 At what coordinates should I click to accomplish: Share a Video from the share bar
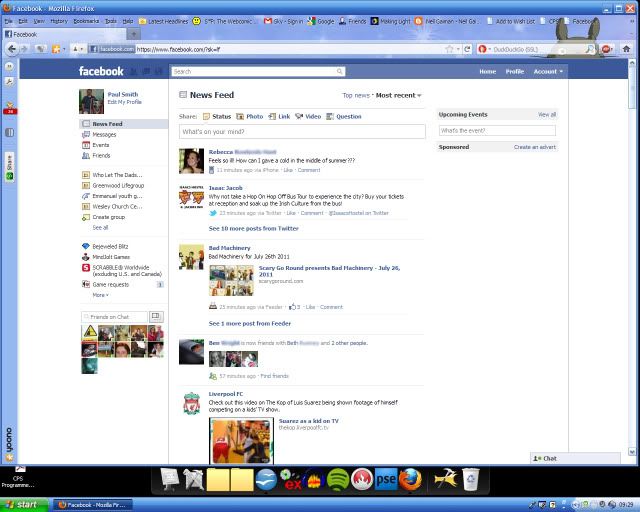pos(308,116)
